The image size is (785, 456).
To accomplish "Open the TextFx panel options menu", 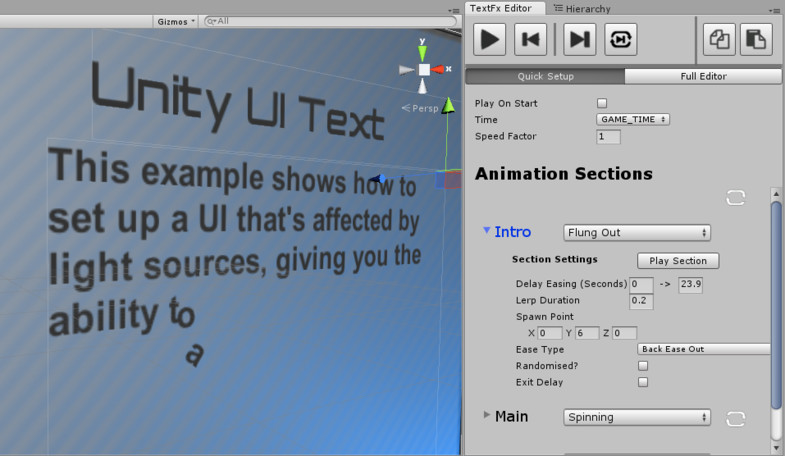I will (x=774, y=10).
